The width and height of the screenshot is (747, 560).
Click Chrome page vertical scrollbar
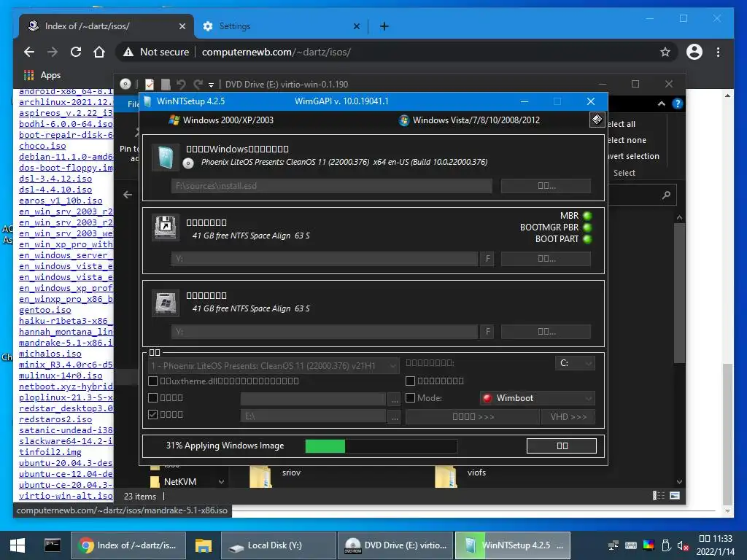[x=728, y=433]
